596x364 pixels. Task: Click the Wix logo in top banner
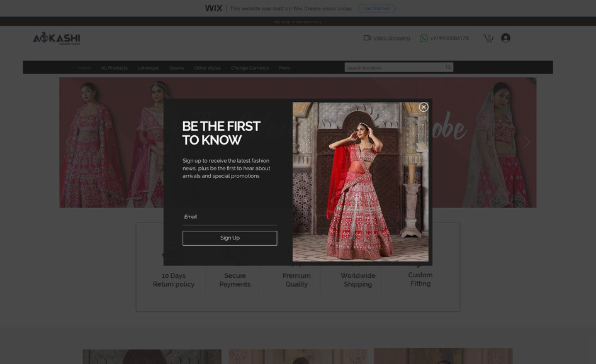click(x=213, y=8)
